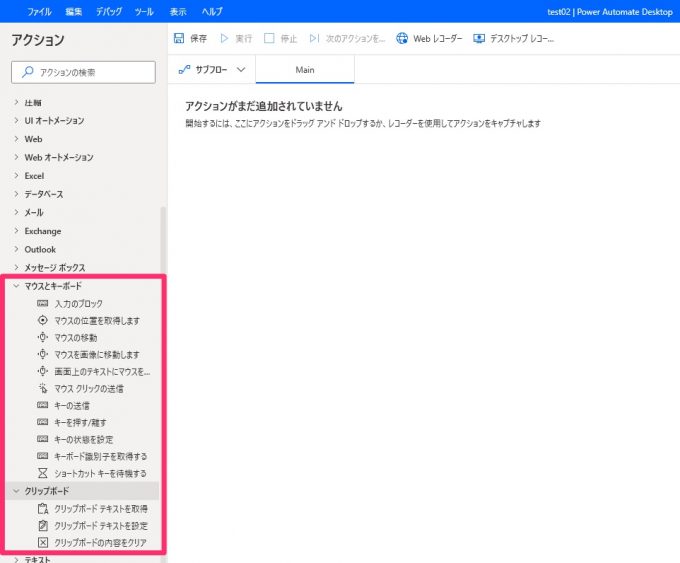
Task: Expand the 圧縮 action group
Action: tap(16, 102)
